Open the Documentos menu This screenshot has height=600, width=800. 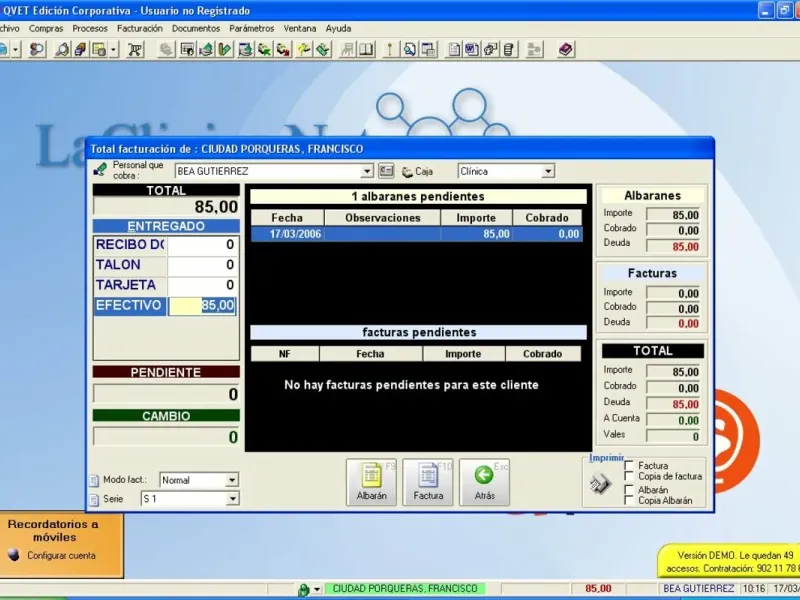click(x=196, y=29)
